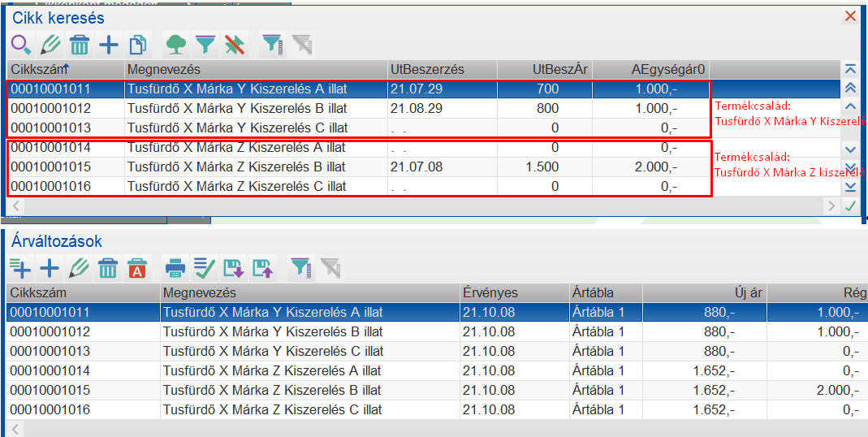Screen dimensions: 868x437
Task: Select 00010001012 row in Árváltozások
Action: (438, 331)
